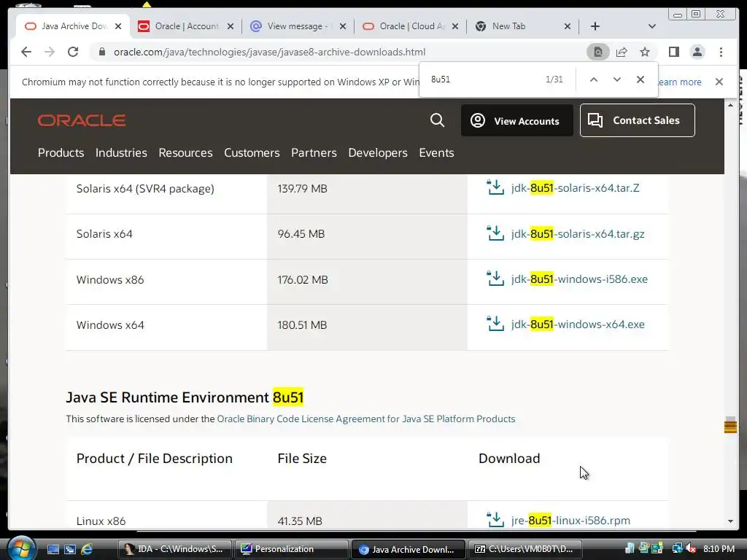Toggle the browser side panel
This screenshot has width=747, height=560.
pyautogui.click(x=673, y=52)
